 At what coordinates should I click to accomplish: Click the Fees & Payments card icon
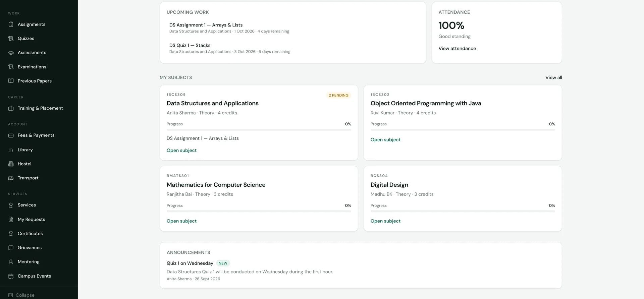pyautogui.click(x=11, y=135)
